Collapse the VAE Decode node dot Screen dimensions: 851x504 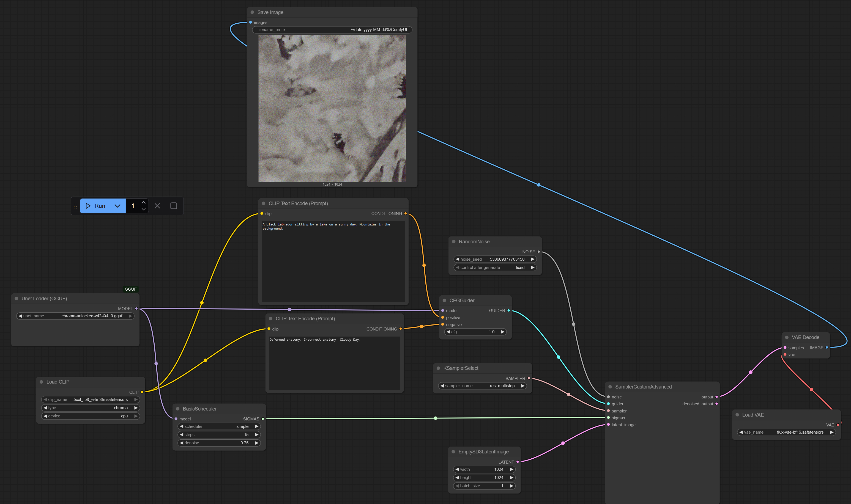tap(787, 337)
